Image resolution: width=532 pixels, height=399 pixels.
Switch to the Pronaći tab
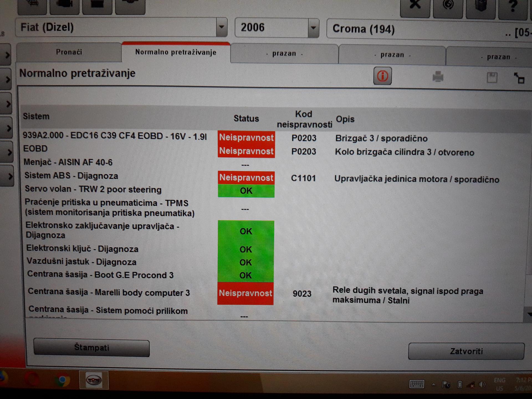69,52
